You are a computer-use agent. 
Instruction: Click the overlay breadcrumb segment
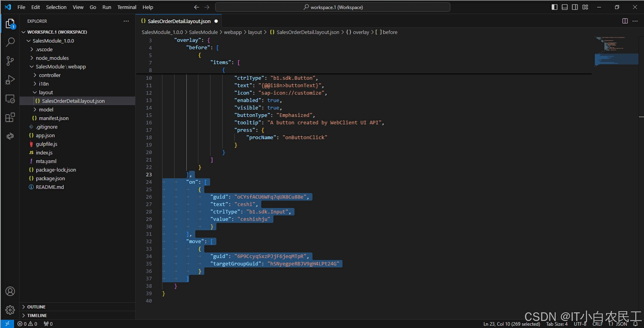pos(358,32)
